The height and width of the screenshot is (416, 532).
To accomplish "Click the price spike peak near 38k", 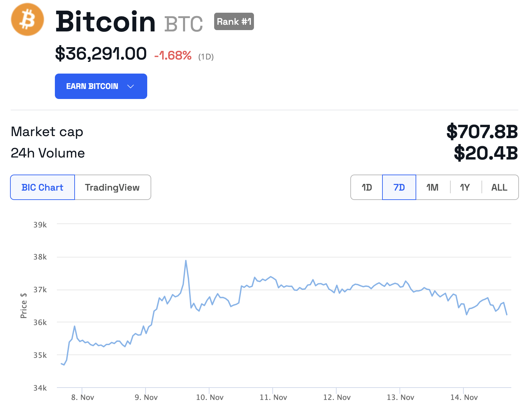I will click(186, 261).
